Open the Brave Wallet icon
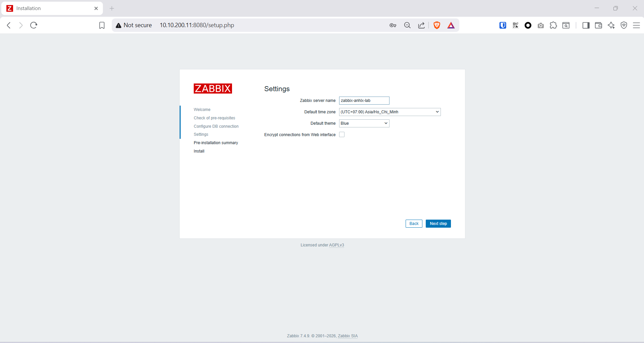Screen dimensions: 644x343 coord(598,25)
